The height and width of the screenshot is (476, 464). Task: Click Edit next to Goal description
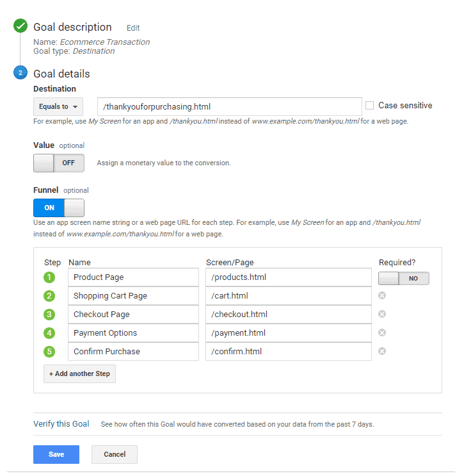point(133,28)
